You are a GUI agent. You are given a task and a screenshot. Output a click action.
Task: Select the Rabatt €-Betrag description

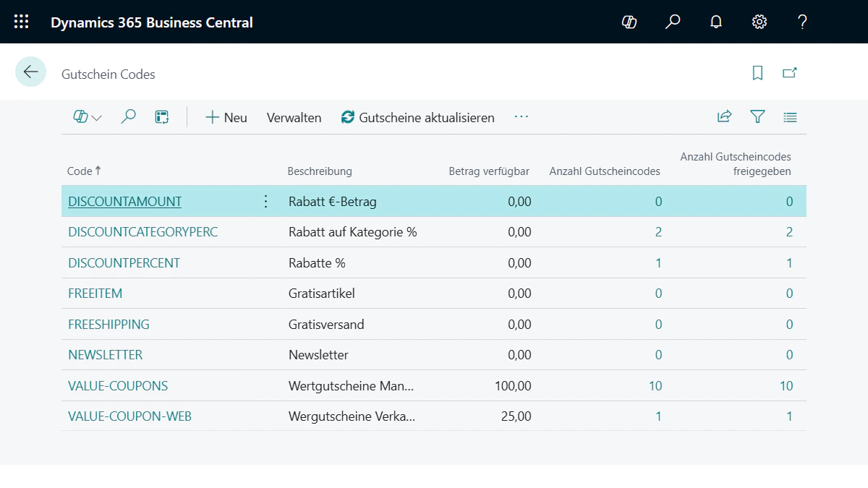pyautogui.click(x=332, y=202)
